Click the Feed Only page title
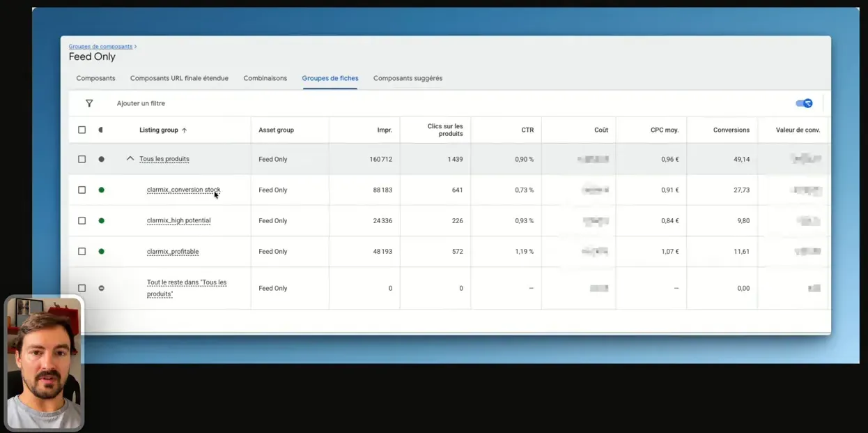Screen dimensions: 868x433 tap(92, 57)
